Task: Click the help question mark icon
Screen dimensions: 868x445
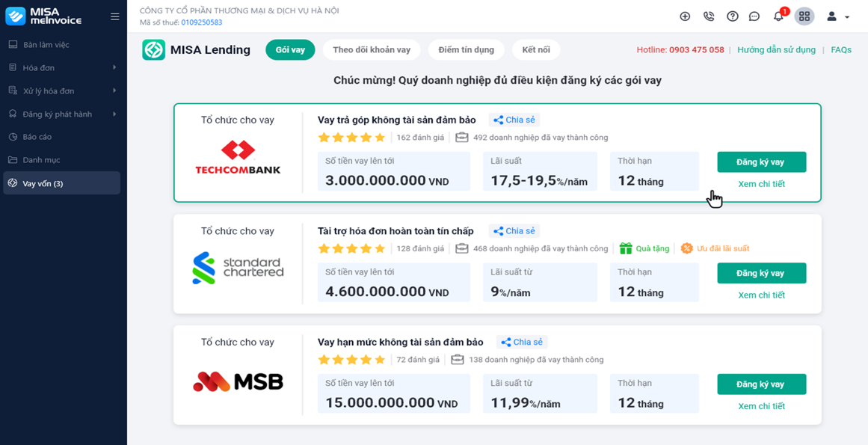Action: (733, 16)
